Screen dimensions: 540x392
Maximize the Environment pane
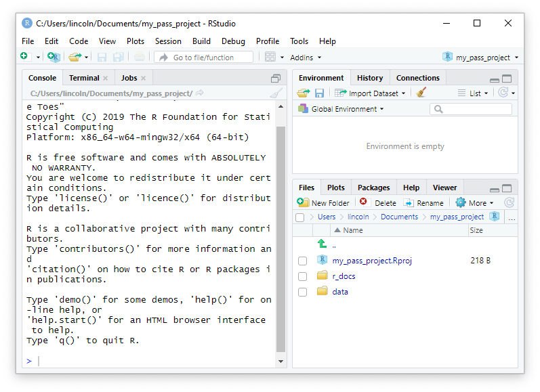pos(507,79)
